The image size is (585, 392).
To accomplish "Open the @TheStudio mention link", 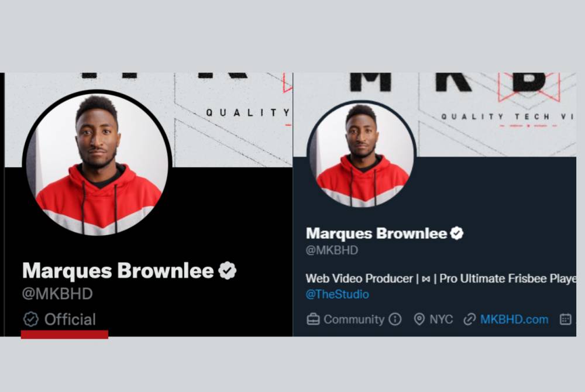I will click(x=338, y=294).
